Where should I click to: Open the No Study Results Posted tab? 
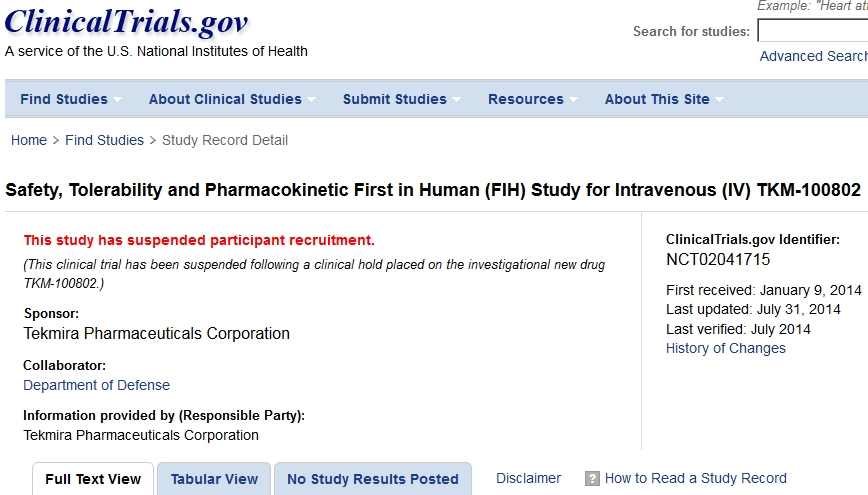coord(372,479)
